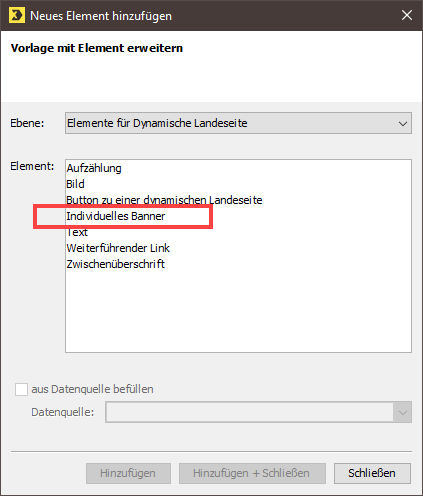The image size is (423, 496).
Task: Open the Datenquelle combo box
Action: coord(258,412)
